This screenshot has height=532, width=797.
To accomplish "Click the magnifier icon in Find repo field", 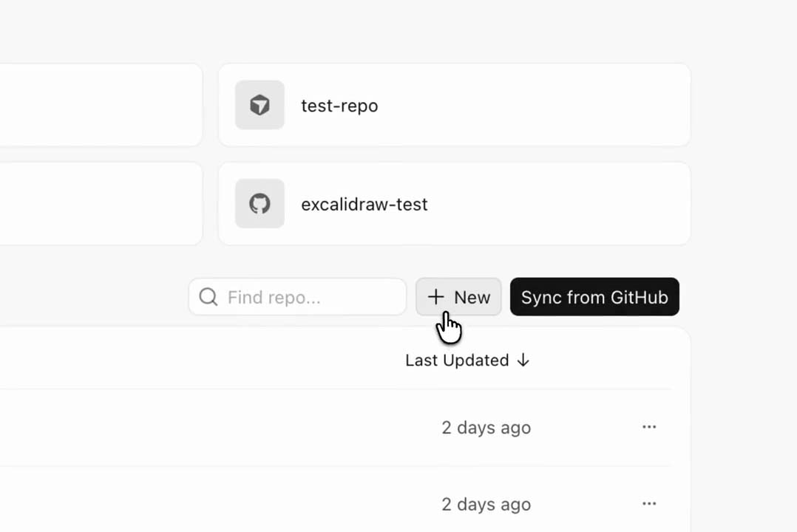I will (208, 297).
